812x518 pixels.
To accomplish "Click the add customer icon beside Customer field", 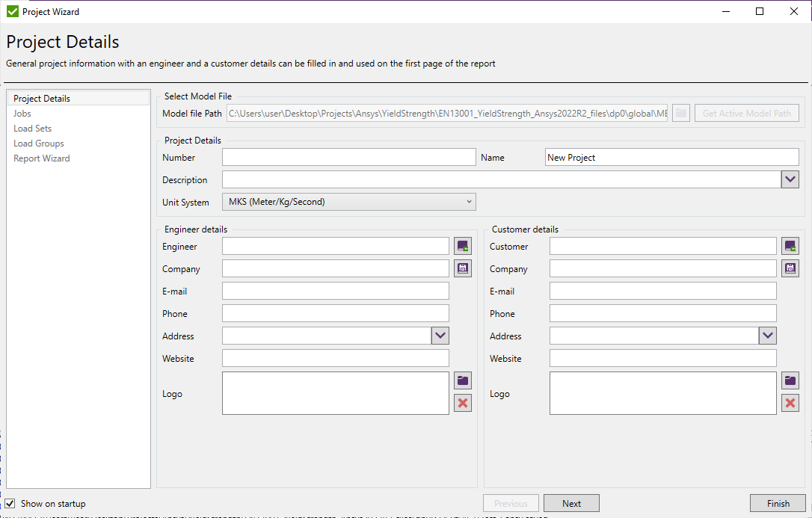I will coord(790,247).
